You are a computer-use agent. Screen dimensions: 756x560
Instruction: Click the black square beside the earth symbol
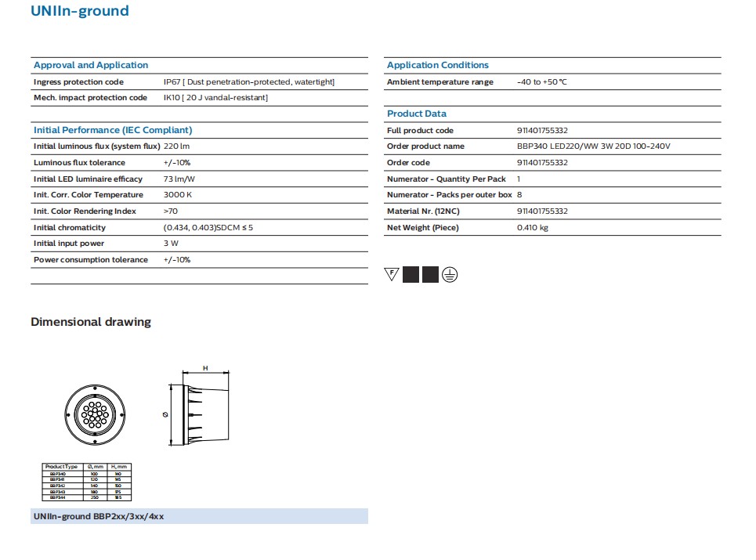[430, 275]
